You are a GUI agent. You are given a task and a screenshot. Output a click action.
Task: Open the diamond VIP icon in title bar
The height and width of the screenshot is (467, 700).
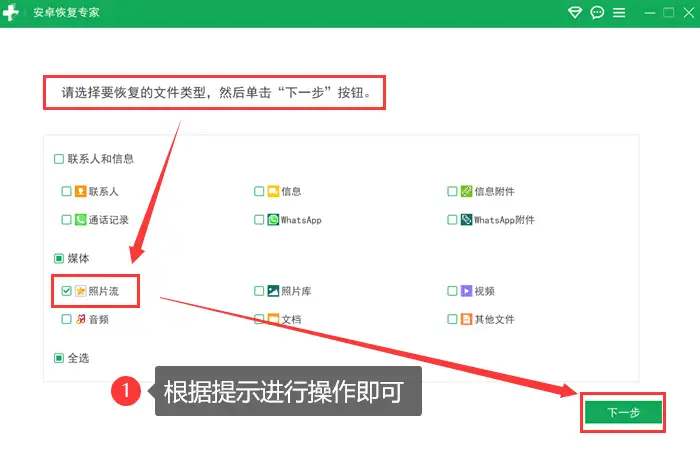[575, 13]
